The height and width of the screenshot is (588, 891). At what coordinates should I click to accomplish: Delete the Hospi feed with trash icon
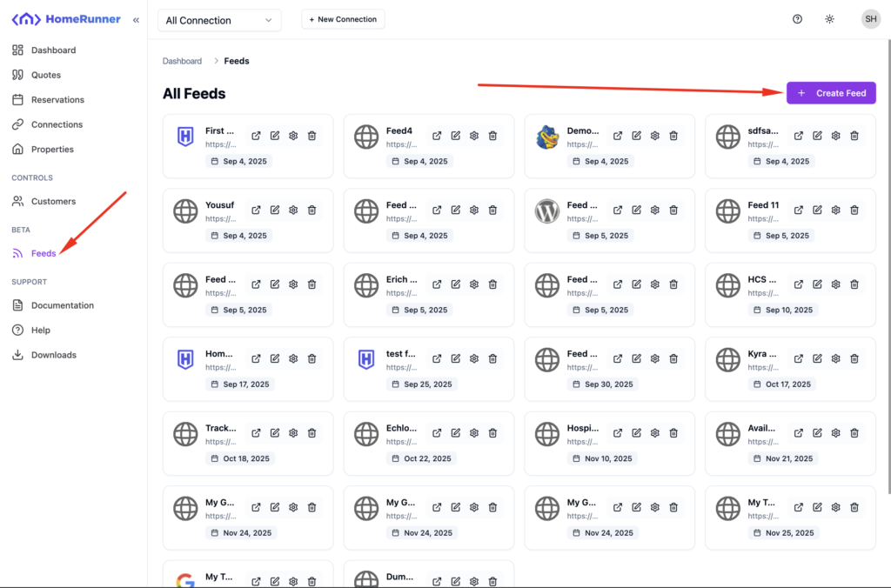[673, 433]
